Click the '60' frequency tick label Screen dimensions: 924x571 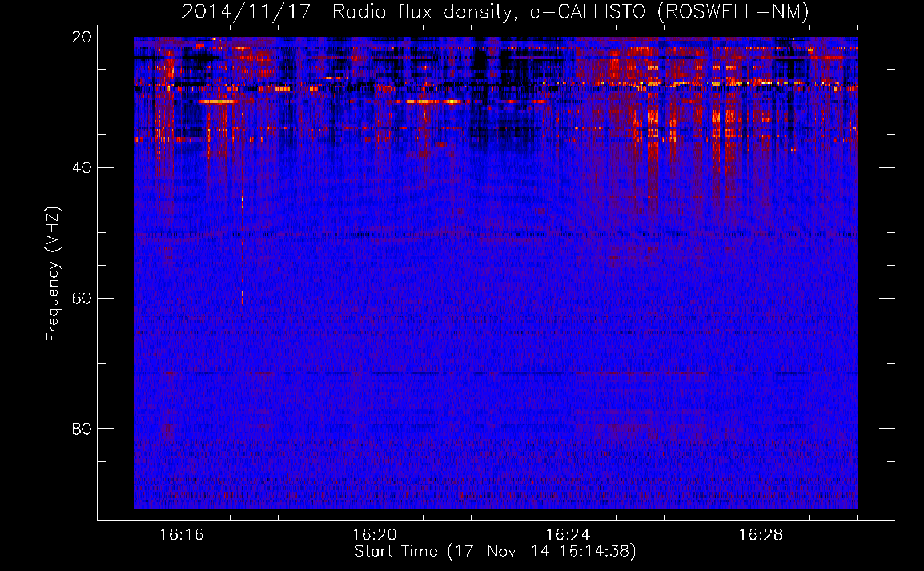tap(82, 298)
